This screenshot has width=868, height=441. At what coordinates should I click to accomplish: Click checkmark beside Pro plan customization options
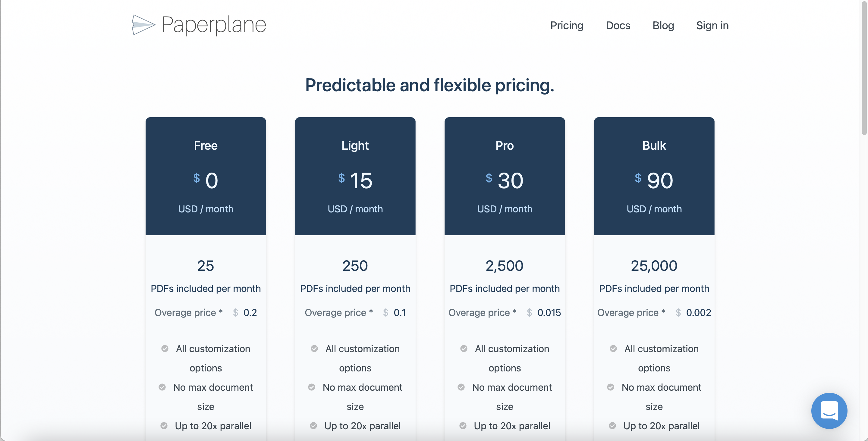tap(464, 348)
